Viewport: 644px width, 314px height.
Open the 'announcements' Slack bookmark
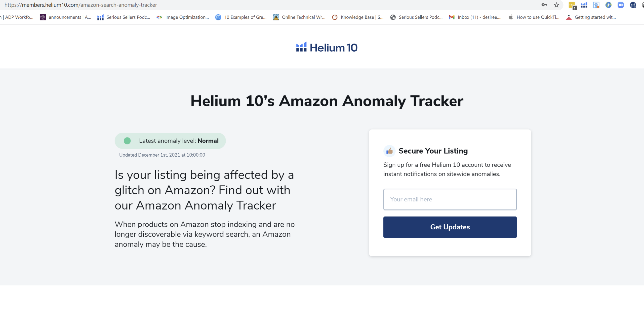tap(65, 17)
